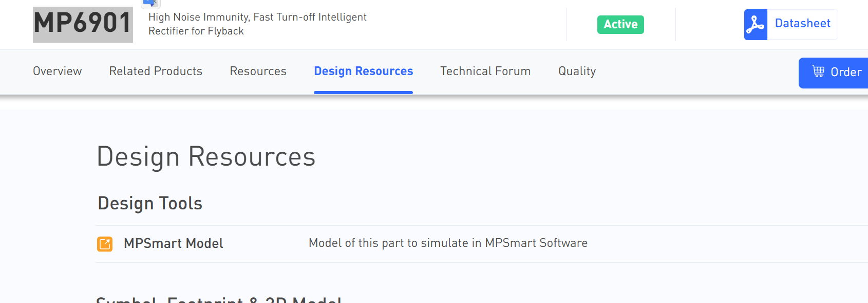Click the Order button

click(833, 73)
